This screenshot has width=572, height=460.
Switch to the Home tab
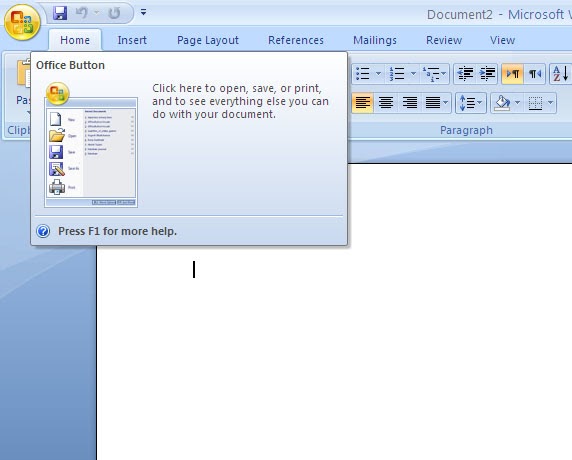click(x=75, y=40)
